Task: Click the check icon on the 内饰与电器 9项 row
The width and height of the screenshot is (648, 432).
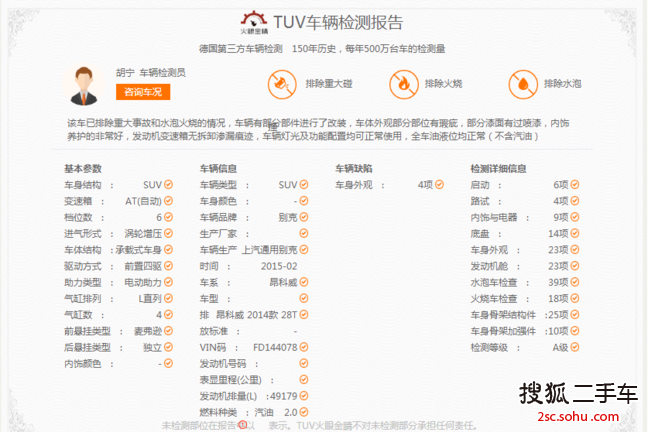Action: point(575,217)
